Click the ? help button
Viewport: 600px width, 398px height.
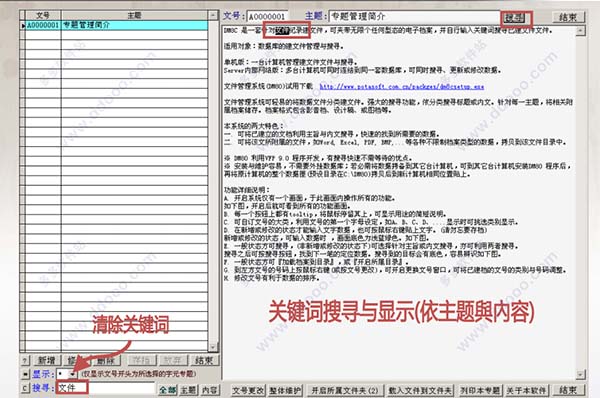click(x=24, y=360)
